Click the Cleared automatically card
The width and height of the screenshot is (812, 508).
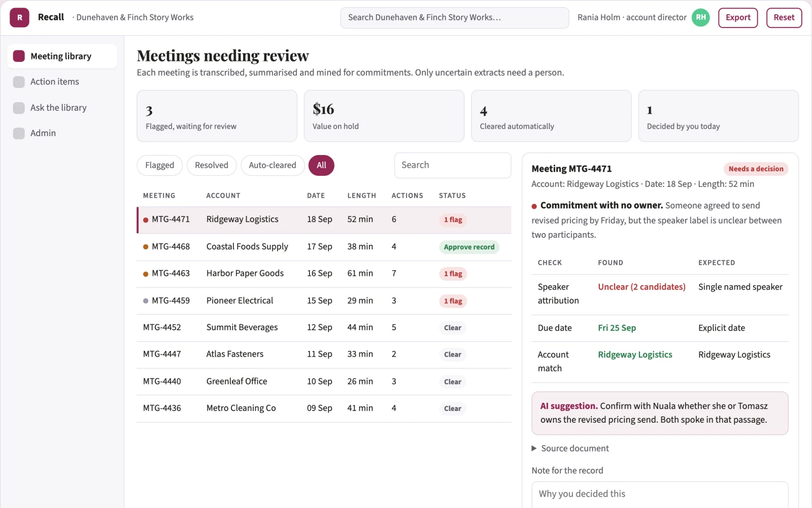tap(551, 116)
